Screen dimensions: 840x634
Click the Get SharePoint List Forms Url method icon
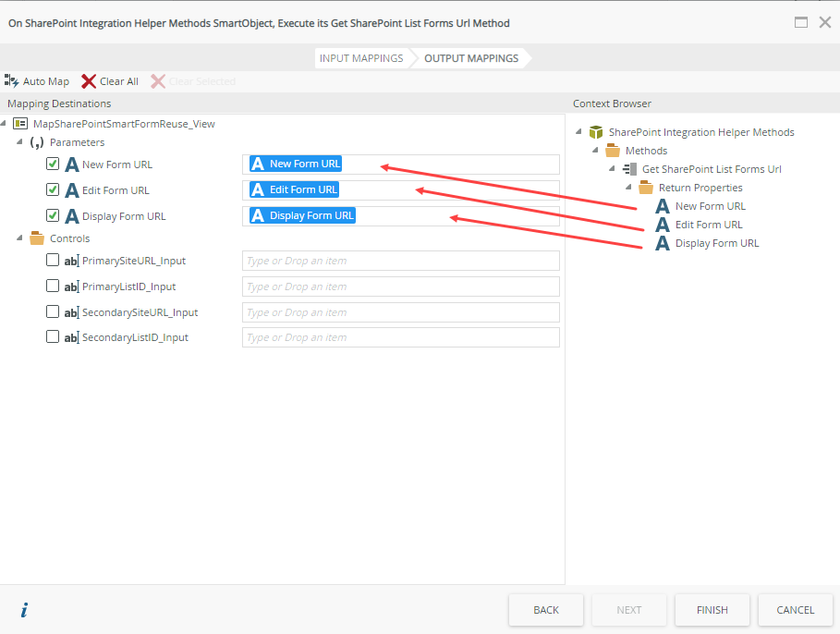tap(629, 169)
